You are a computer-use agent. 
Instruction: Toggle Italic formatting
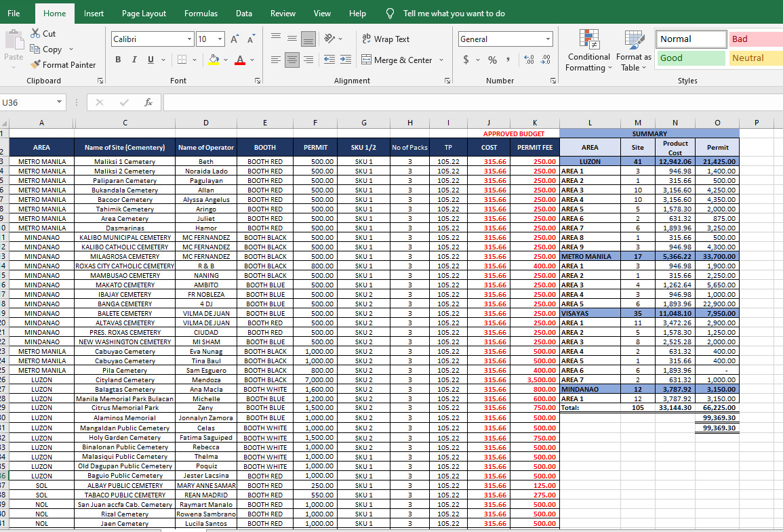tap(134, 60)
